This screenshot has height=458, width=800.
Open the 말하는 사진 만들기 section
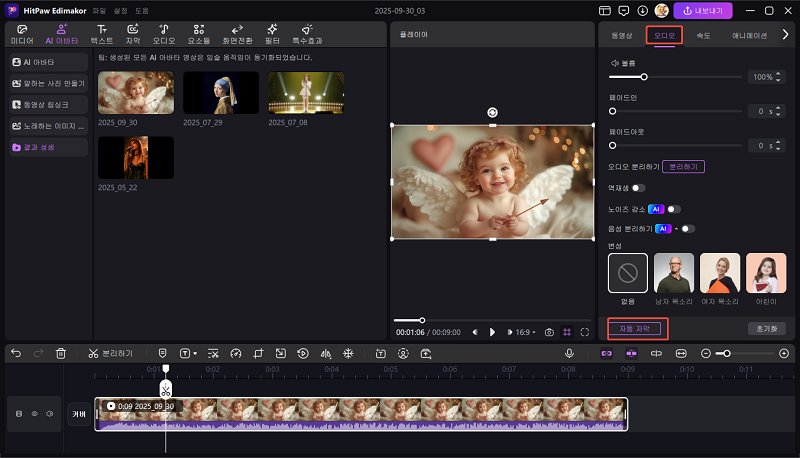pyautogui.click(x=48, y=83)
